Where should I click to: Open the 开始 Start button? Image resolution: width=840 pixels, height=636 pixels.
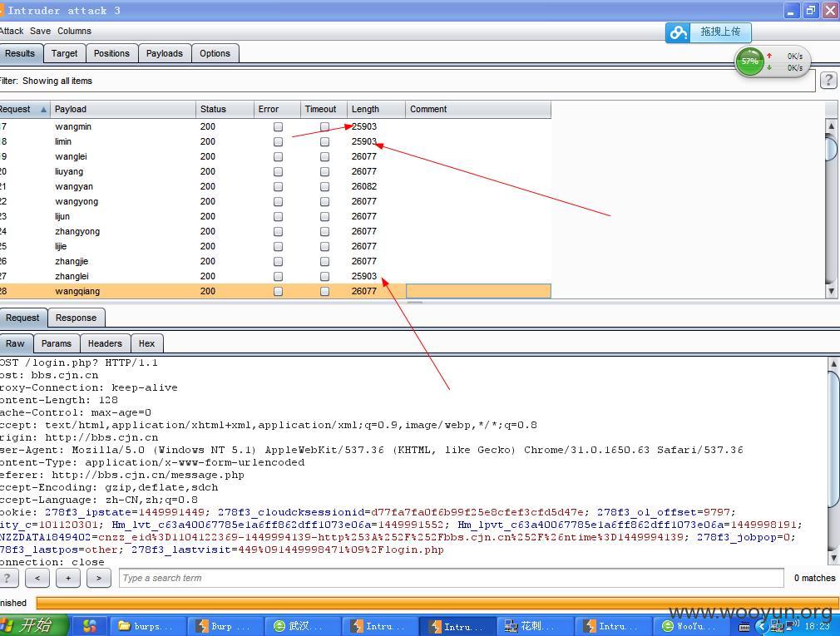[x=33, y=625]
